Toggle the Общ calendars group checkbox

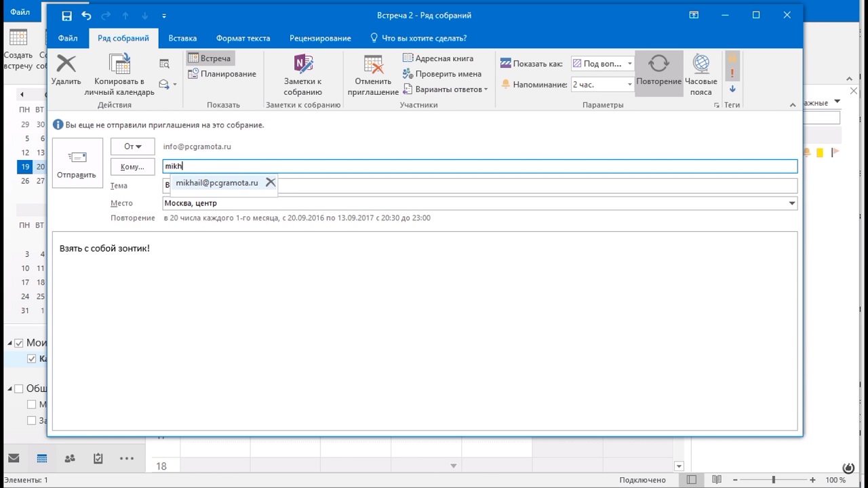point(19,389)
